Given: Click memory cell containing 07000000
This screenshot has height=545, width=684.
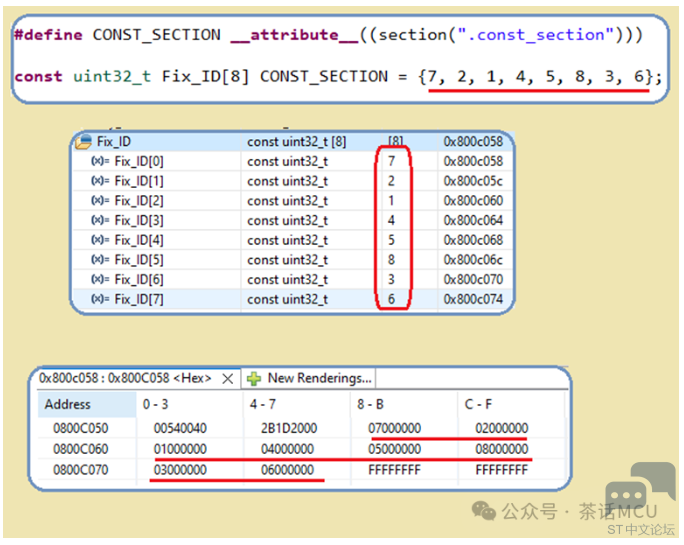Looking at the screenshot, I should pos(395,428).
